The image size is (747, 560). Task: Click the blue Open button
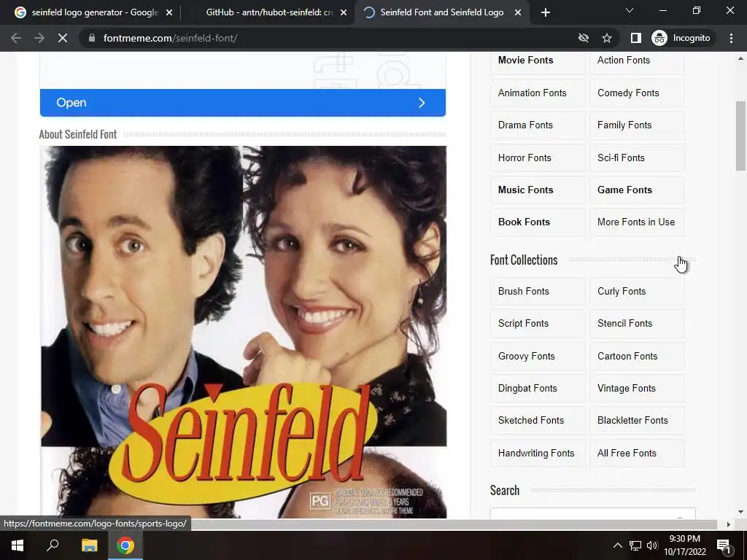(242, 102)
